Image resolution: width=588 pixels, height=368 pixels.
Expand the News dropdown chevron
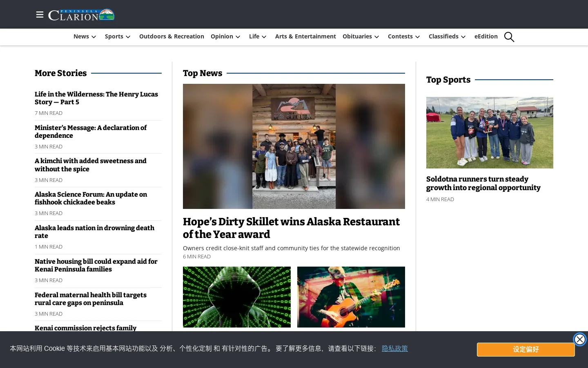coord(94,37)
